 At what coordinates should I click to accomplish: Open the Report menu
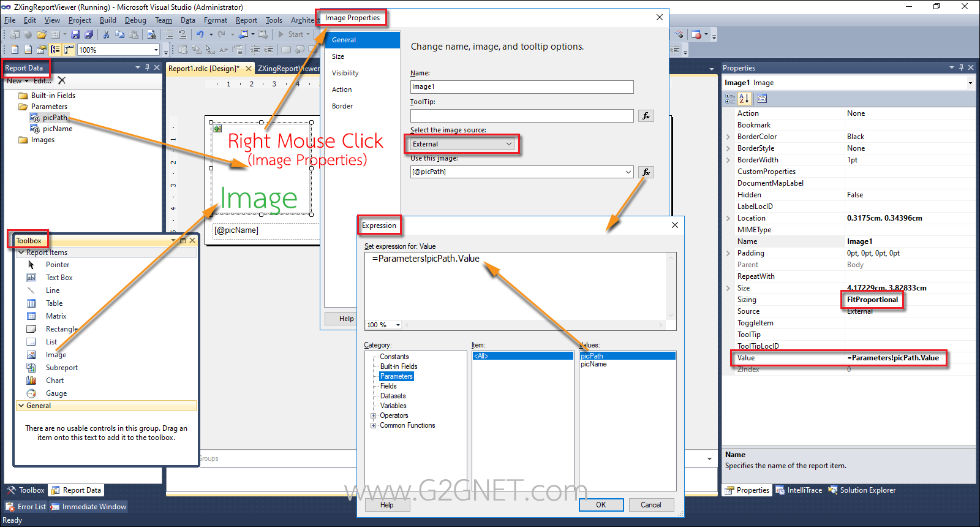point(246,20)
